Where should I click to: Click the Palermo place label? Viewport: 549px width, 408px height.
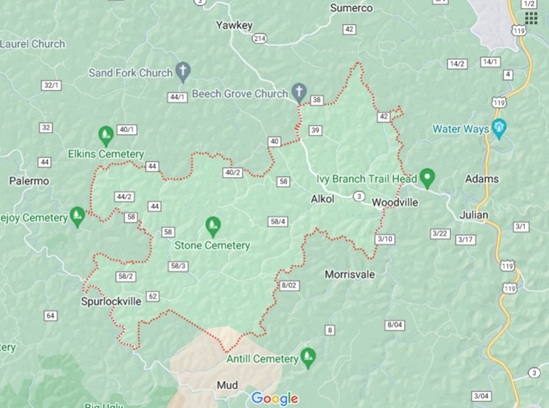29,181
